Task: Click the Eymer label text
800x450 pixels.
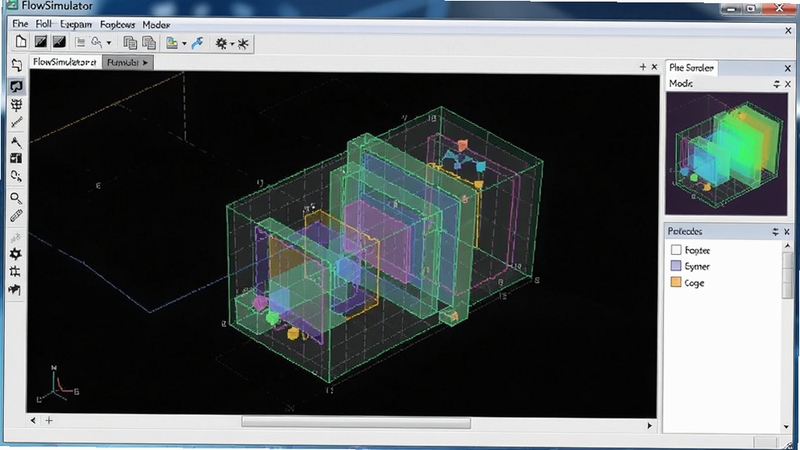Action: pyautogui.click(x=697, y=266)
